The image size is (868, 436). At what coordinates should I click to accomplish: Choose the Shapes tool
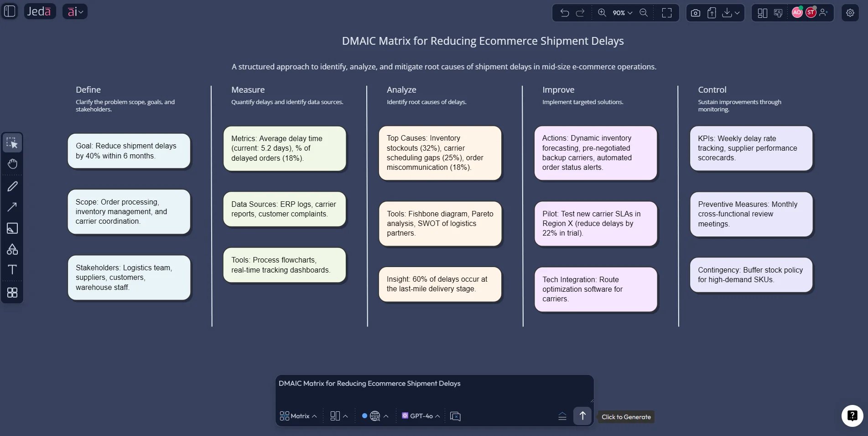(12, 249)
